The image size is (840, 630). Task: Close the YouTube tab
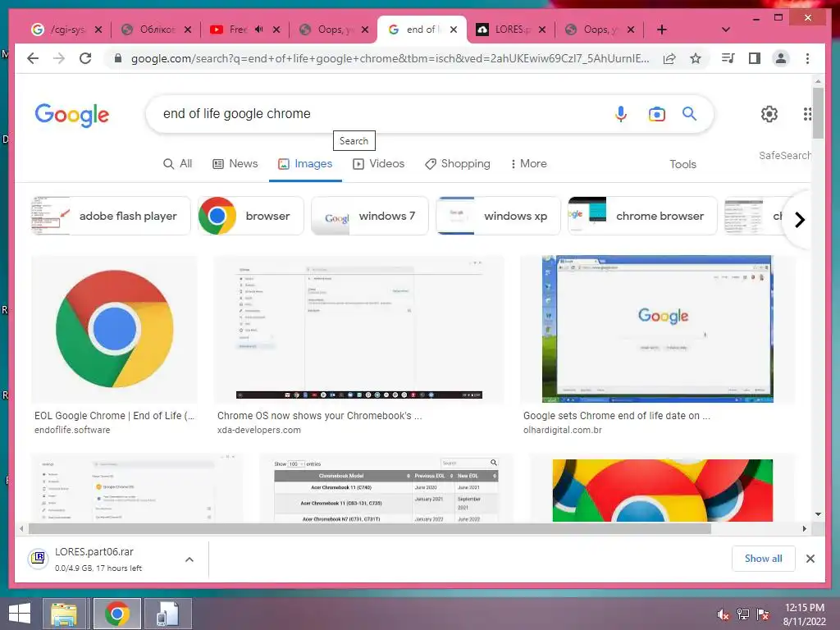pos(276,30)
